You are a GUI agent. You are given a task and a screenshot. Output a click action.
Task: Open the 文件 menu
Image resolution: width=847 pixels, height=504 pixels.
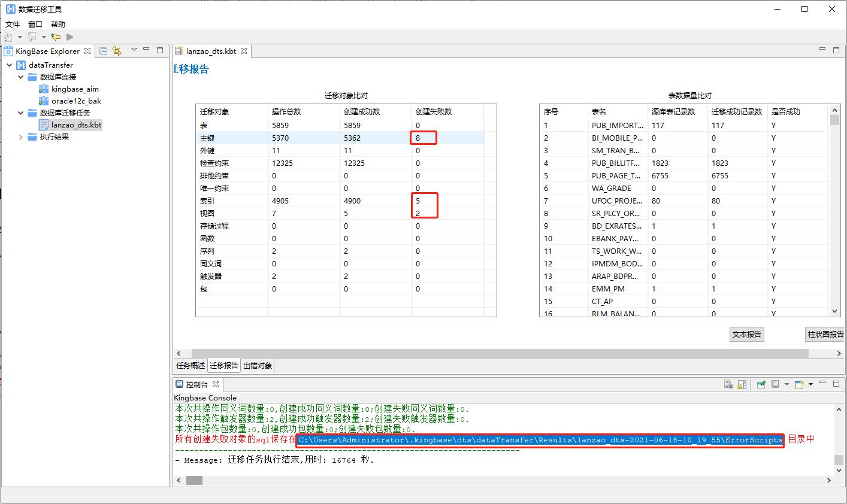[13, 24]
